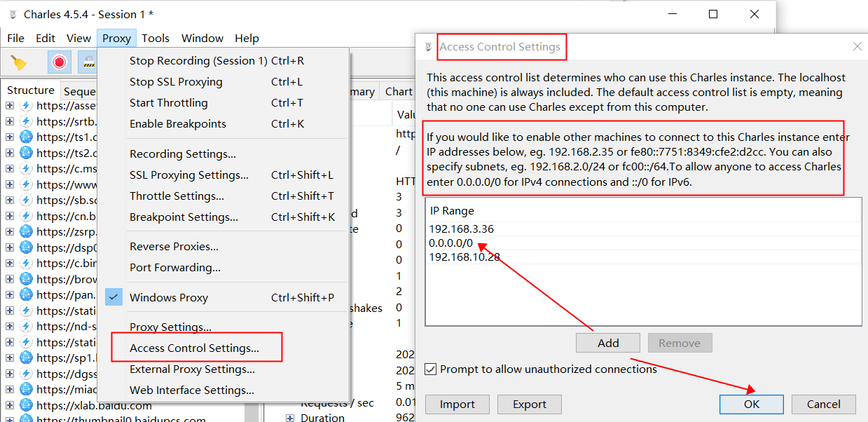Open Recording Settings... menu entry

click(x=183, y=154)
